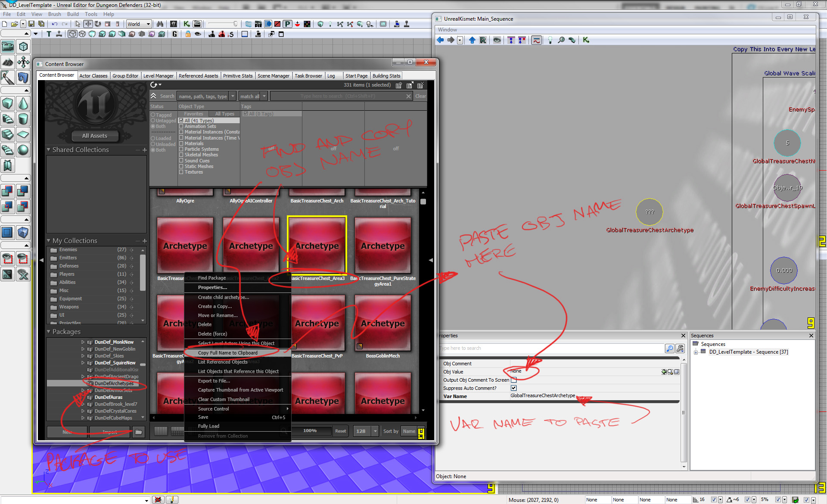827x504 pixels.
Task: Click the All Assets button
Action: pyautogui.click(x=95, y=136)
